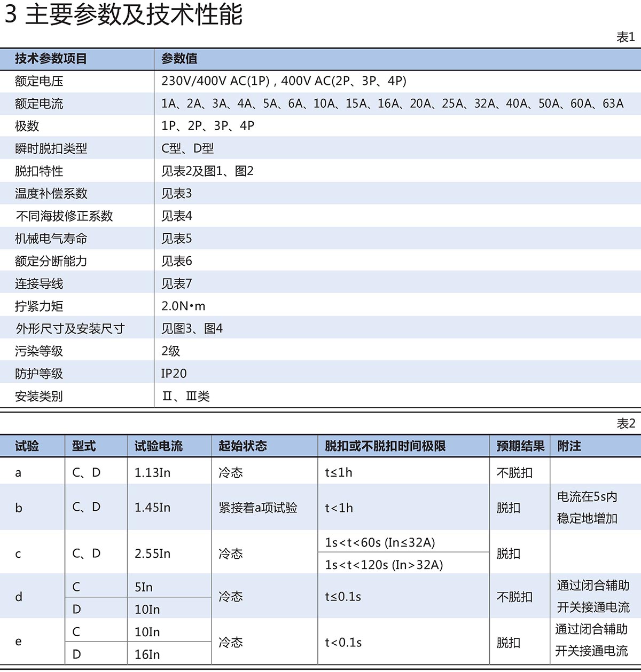Screen dimensions: 641x672
Task: Click the IP20 protection rating value
Action: click(174, 374)
